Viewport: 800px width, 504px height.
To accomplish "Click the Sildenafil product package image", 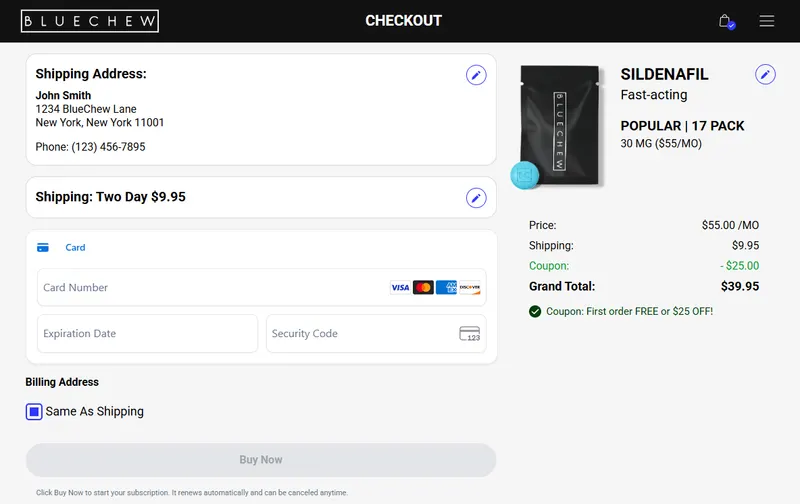I will pyautogui.click(x=558, y=126).
